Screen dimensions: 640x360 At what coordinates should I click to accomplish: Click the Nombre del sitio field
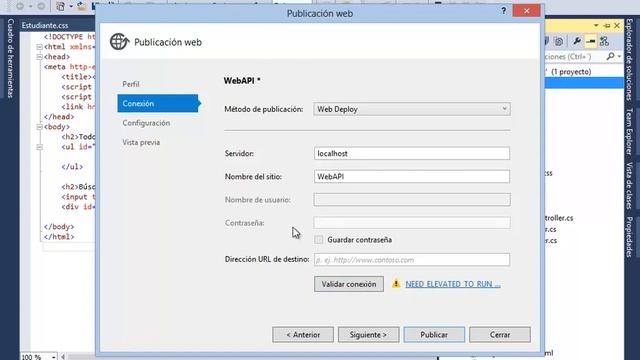tap(412, 177)
